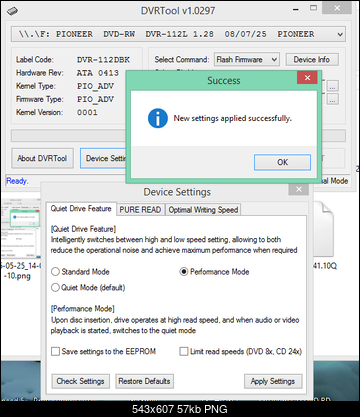This screenshot has height=417, width=360.
Task: Click lower browse ellipsis button
Action: click(333, 99)
